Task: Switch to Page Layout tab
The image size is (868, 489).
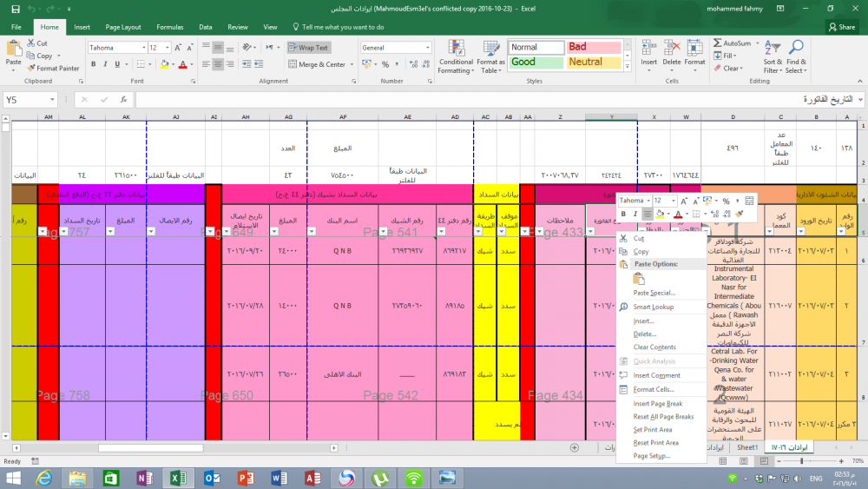Action: pos(123,27)
